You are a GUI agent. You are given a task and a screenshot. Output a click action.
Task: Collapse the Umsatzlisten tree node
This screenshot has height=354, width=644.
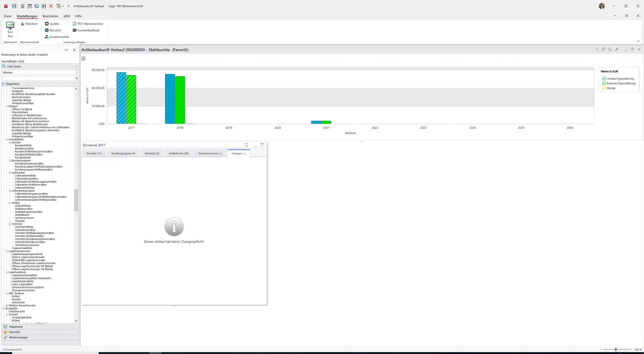pyautogui.click(x=7, y=139)
